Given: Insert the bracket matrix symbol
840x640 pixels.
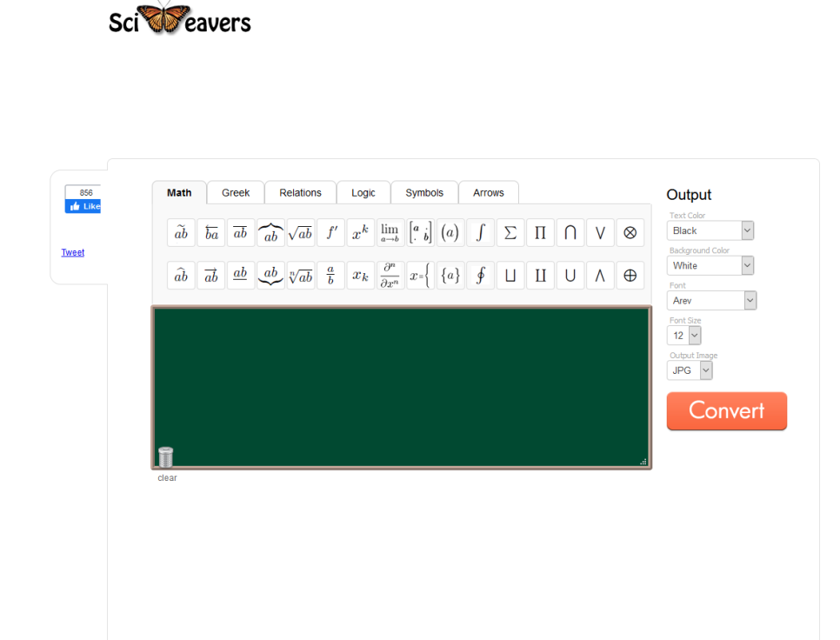Looking at the screenshot, I should 421,233.
